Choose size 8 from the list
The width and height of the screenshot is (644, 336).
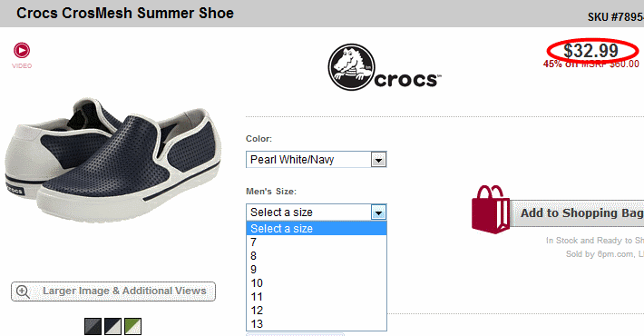pos(317,256)
